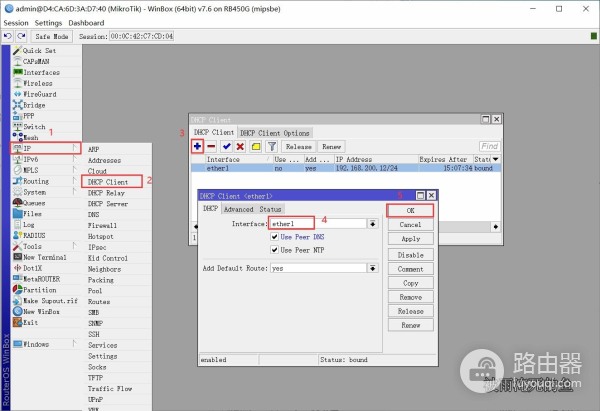Open Interfaces from sidebar
The height and width of the screenshot is (411, 600).
tap(46, 72)
